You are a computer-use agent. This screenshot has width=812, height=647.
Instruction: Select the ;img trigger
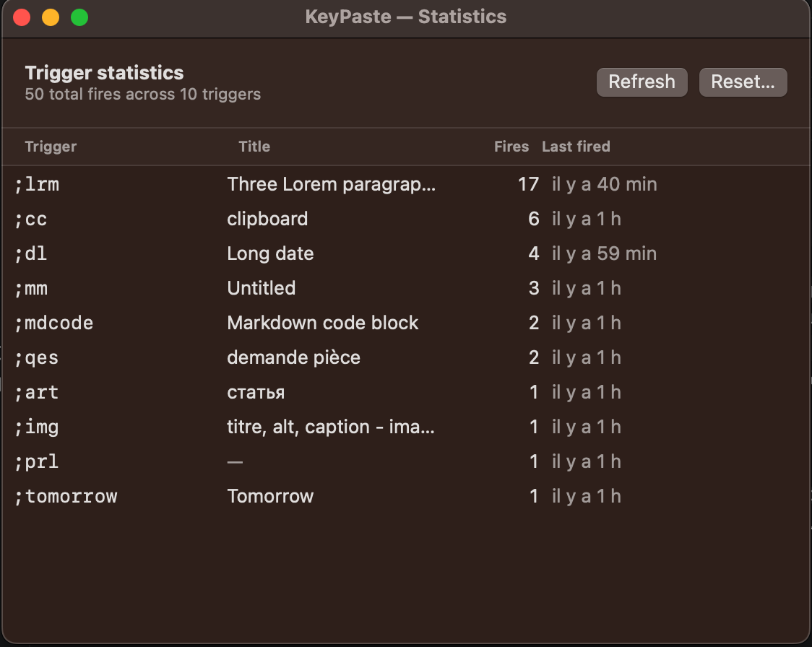37,427
